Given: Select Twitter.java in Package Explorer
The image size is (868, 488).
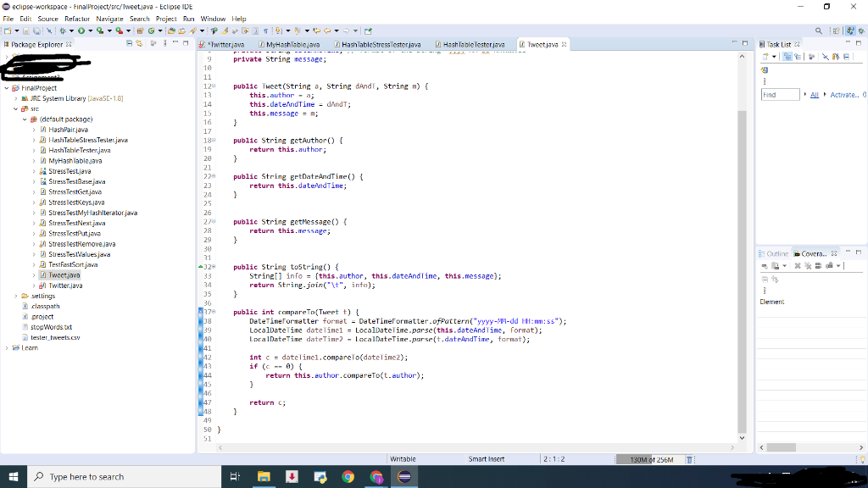Looking at the screenshot, I should click(65, 286).
